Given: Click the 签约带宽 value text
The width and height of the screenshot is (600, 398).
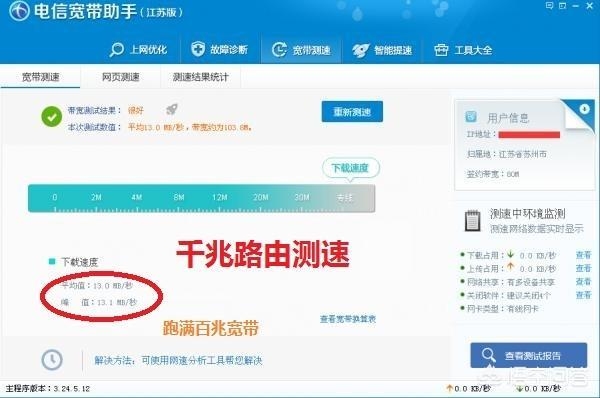Looking at the screenshot, I should 513,174.
